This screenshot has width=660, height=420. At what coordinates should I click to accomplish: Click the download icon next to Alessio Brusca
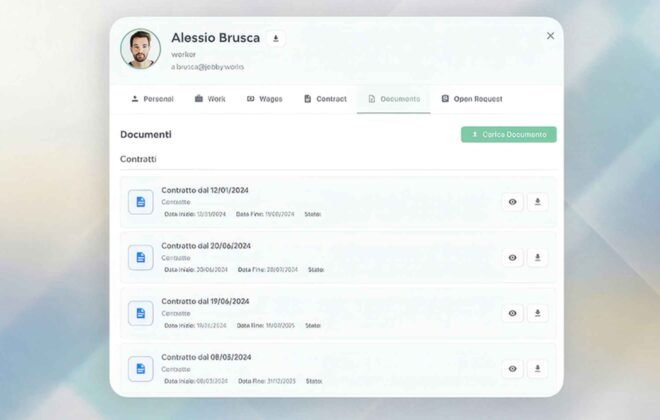tap(276, 38)
